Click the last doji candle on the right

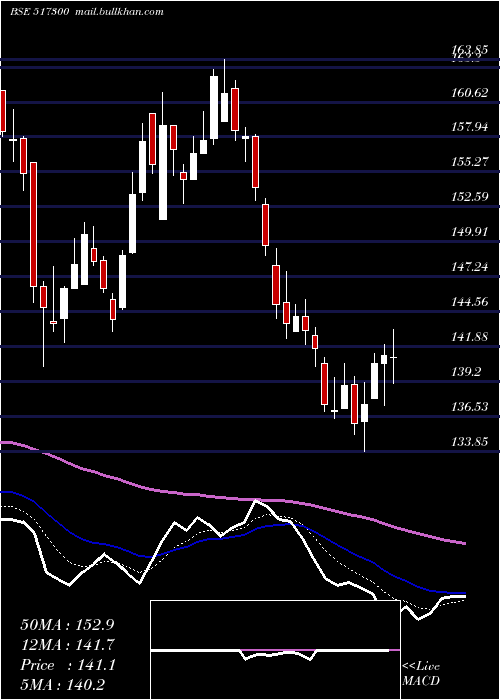(x=394, y=357)
